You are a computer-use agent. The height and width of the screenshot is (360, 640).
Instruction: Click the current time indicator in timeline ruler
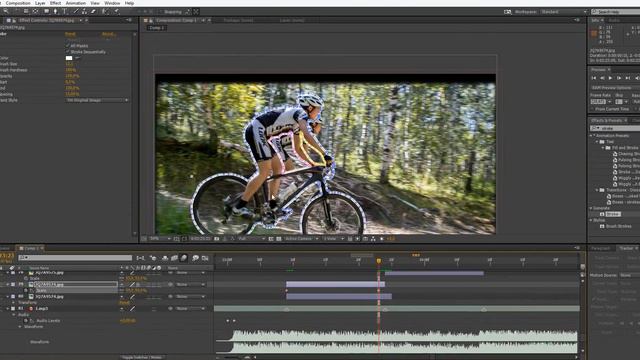click(x=379, y=260)
